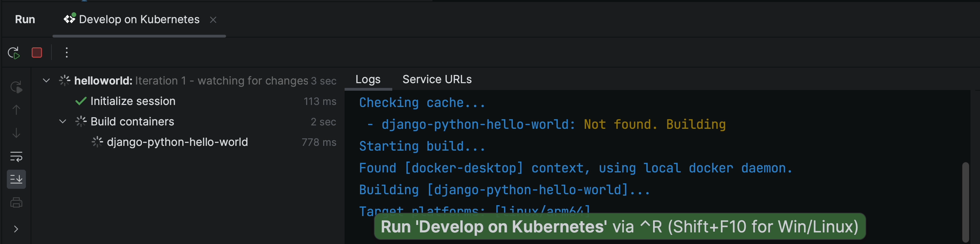Select the Initialize session step
This screenshot has height=244, width=980.
coord(133,101)
